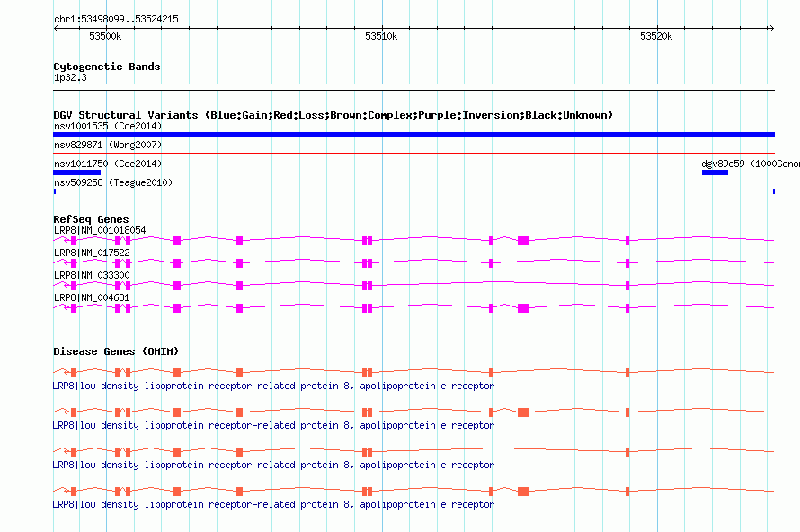Click the thick blue nsv1001535 gain bar

413,135
